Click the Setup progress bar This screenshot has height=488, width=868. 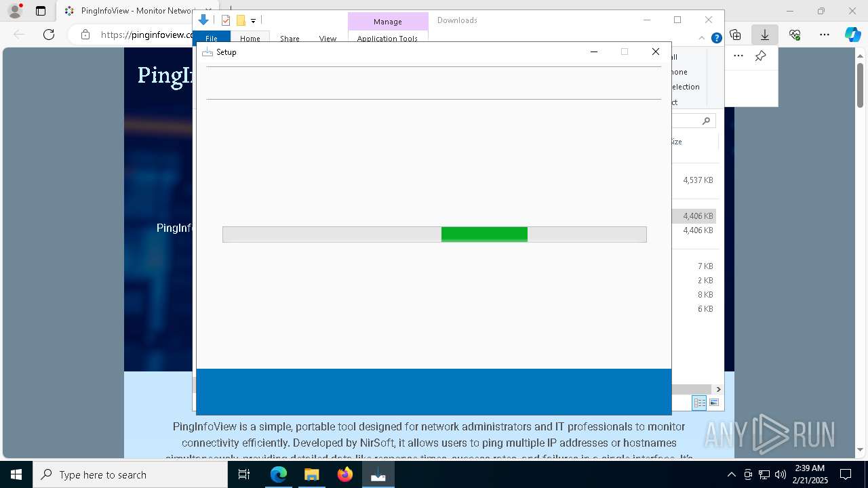coord(434,235)
